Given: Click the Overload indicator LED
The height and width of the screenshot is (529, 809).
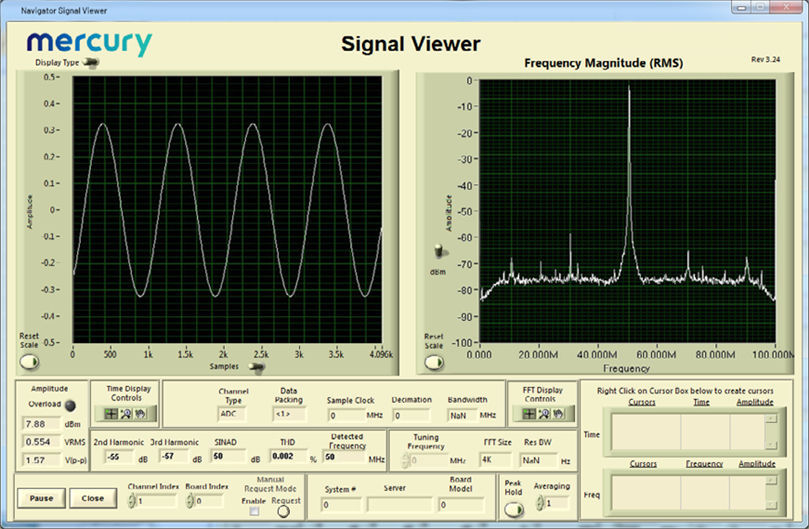Looking at the screenshot, I should [x=70, y=406].
